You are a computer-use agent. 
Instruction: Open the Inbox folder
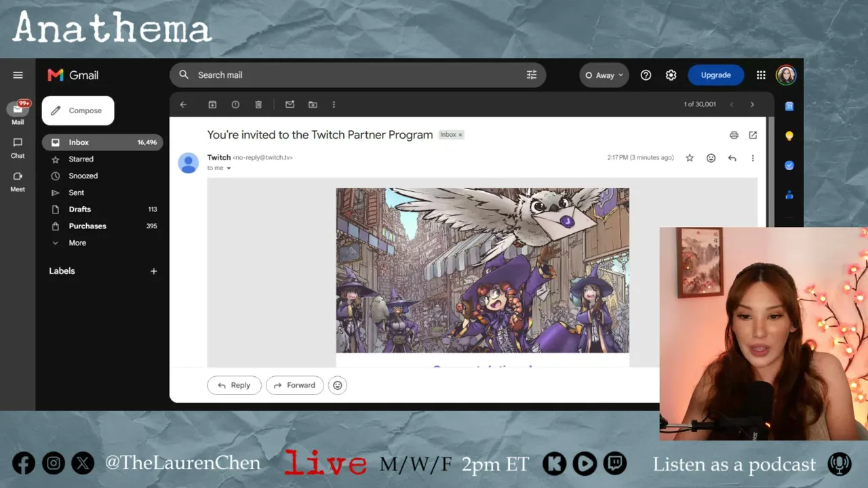pyautogui.click(x=103, y=142)
